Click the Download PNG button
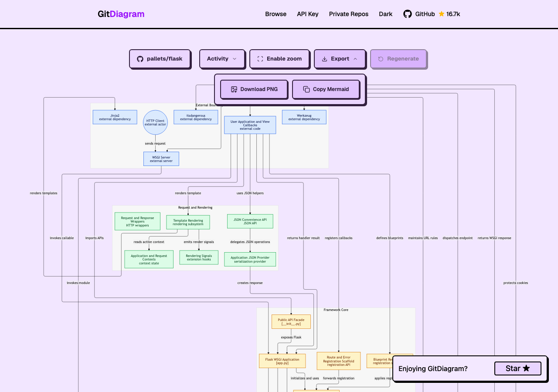This screenshot has height=392, width=558. pos(254,89)
